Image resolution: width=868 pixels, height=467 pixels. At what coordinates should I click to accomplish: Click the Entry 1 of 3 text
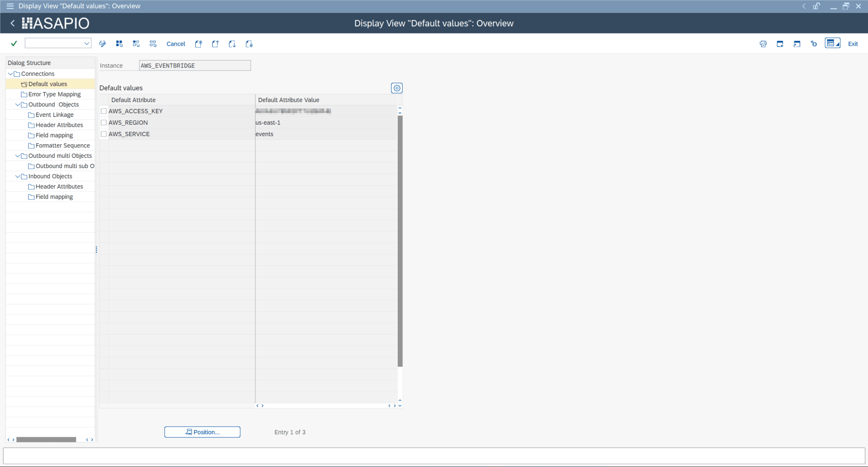point(290,432)
